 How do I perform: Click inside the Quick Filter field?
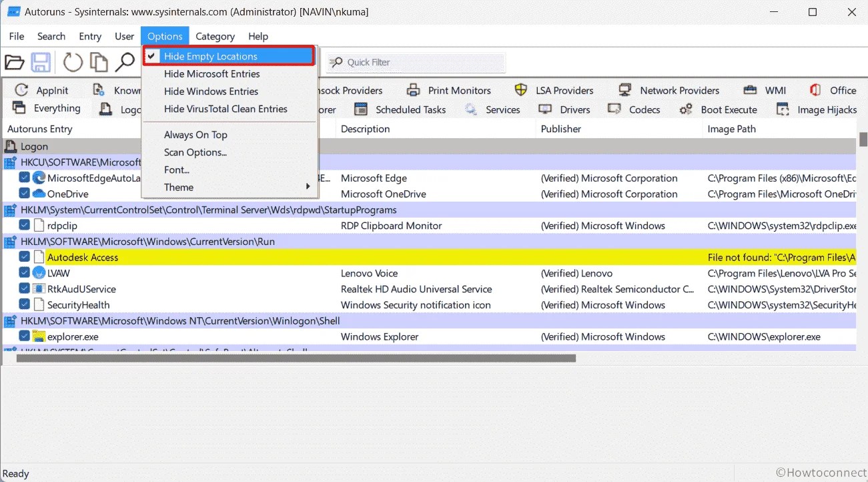[x=414, y=61]
